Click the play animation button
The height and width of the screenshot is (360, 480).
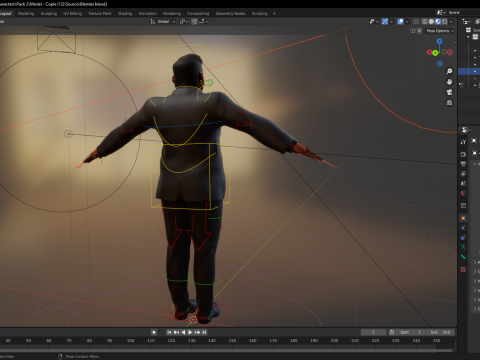click(x=190, y=332)
